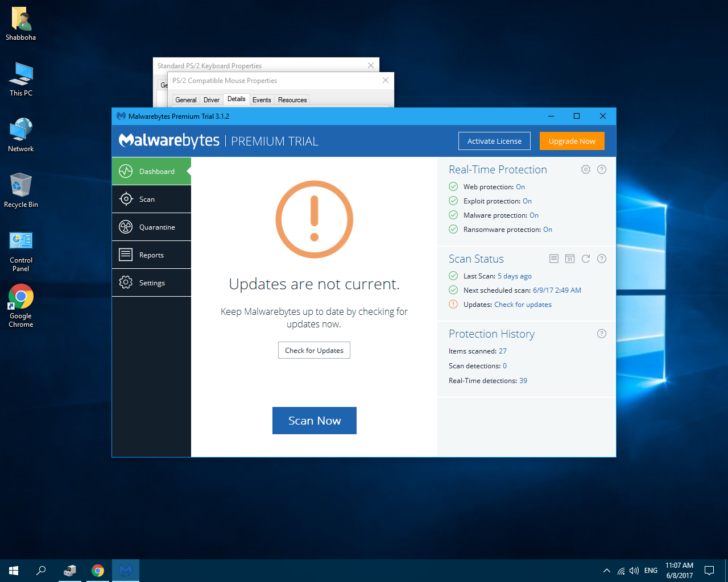728x582 pixels.
Task: Toggle Malware protection On link
Action: click(534, 215)
